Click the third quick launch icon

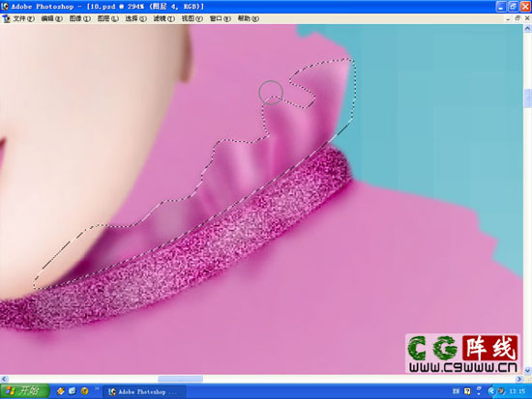click(x=84, y=391)
